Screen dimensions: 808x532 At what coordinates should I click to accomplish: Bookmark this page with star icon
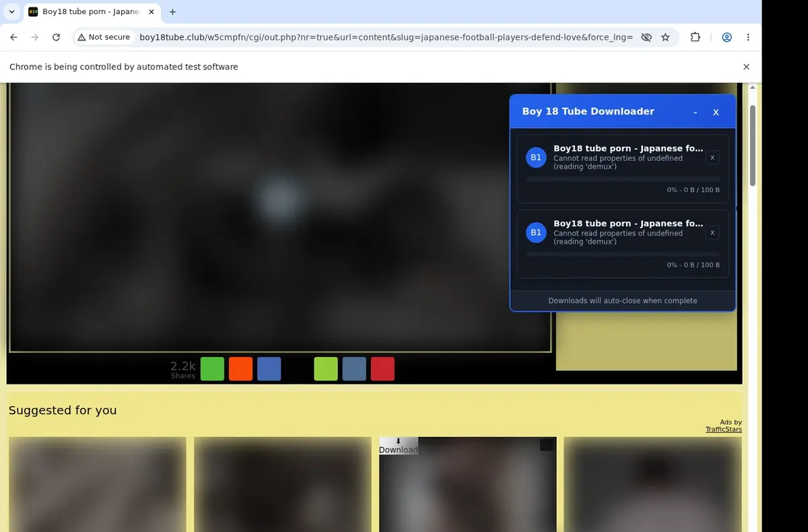click(665, 37)
